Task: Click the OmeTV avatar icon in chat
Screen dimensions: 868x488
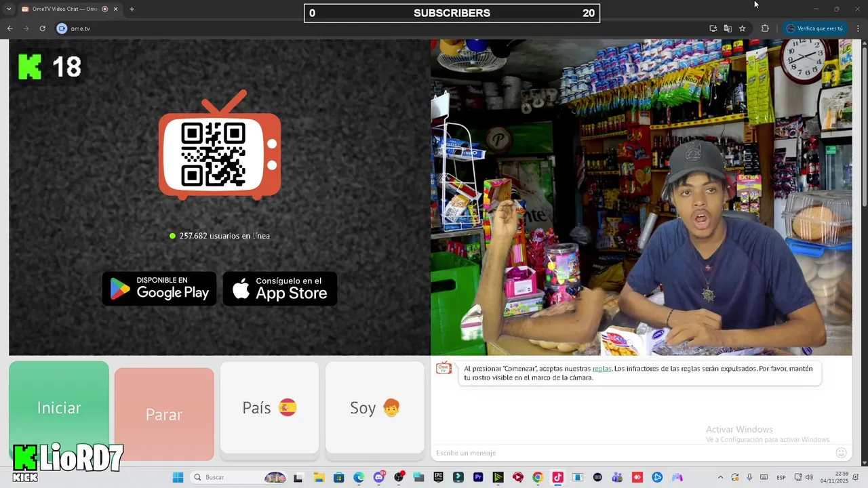Action: 443,368
